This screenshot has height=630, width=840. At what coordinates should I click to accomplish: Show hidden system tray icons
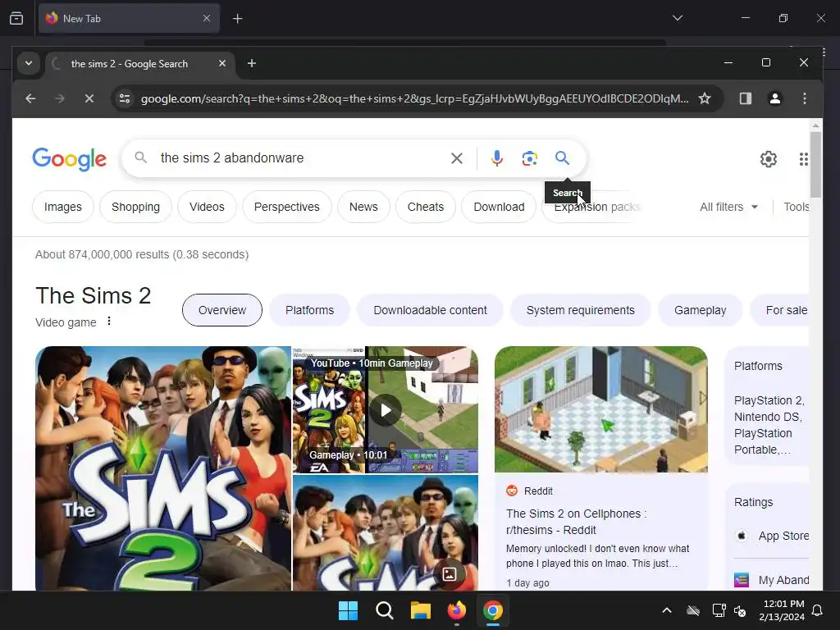666,610
